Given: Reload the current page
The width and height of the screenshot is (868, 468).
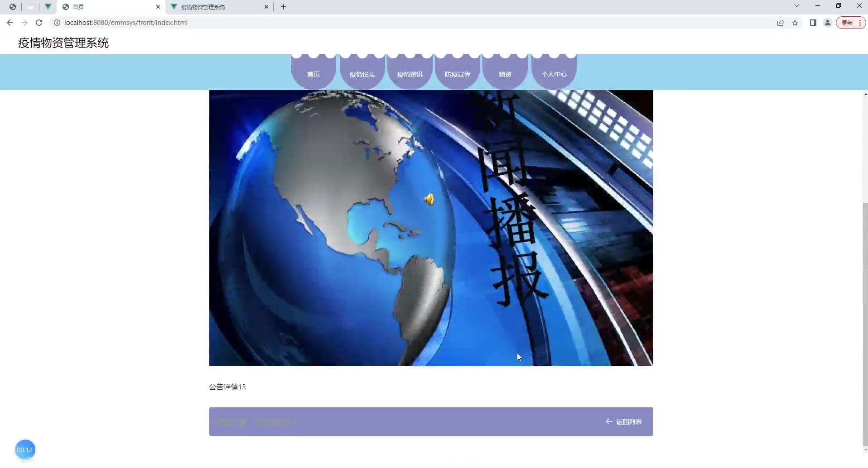Looking at the screenshot, I should pos(39,23).
